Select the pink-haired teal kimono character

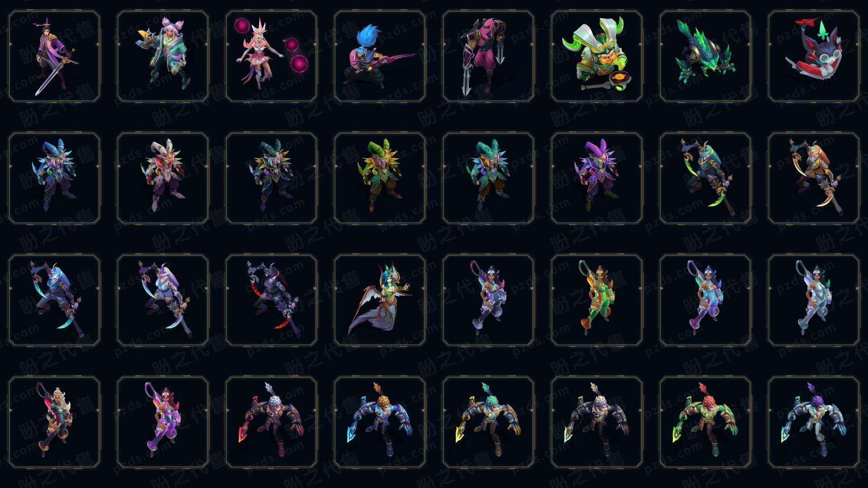[163, 56]
